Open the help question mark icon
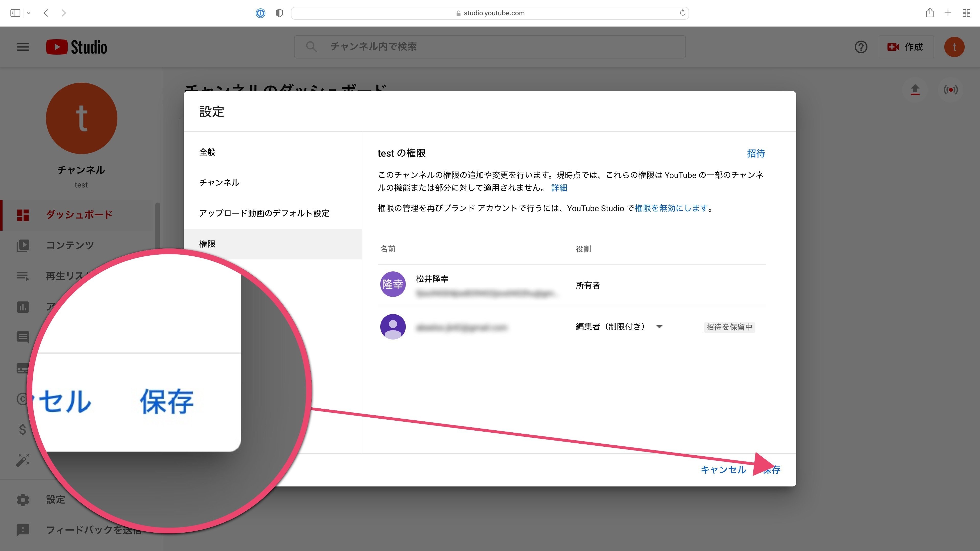980x551 pixels. (x=861, y=47)
